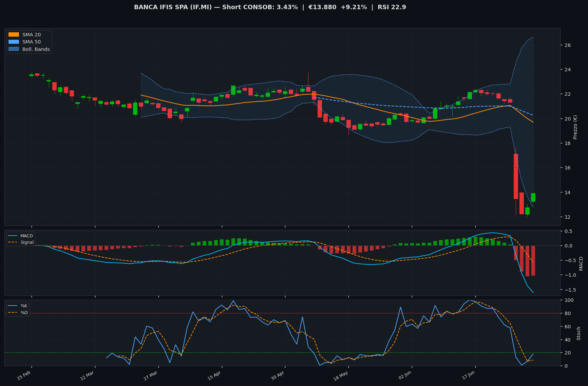Click the 24 price axis tick
588x386 pixels.
(567, 70)
